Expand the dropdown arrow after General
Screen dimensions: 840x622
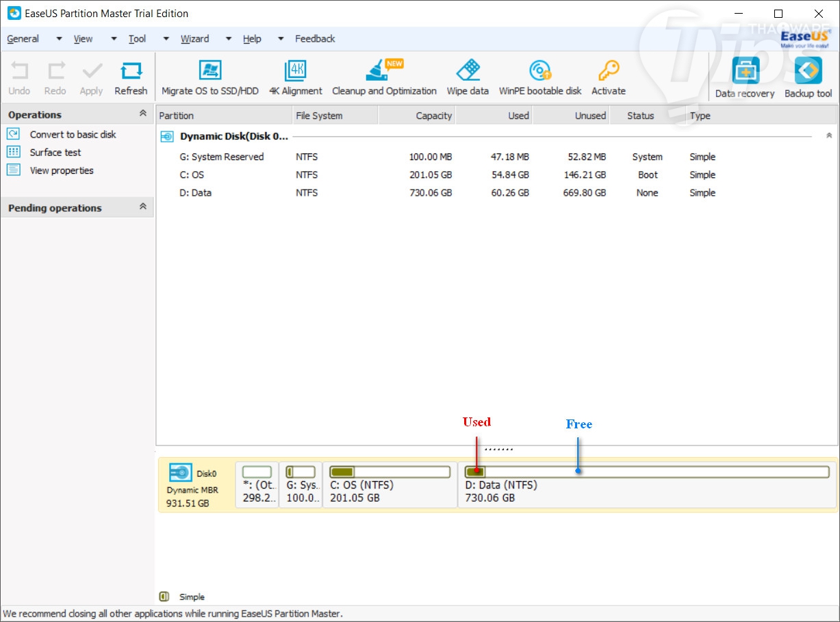point(59,39)
